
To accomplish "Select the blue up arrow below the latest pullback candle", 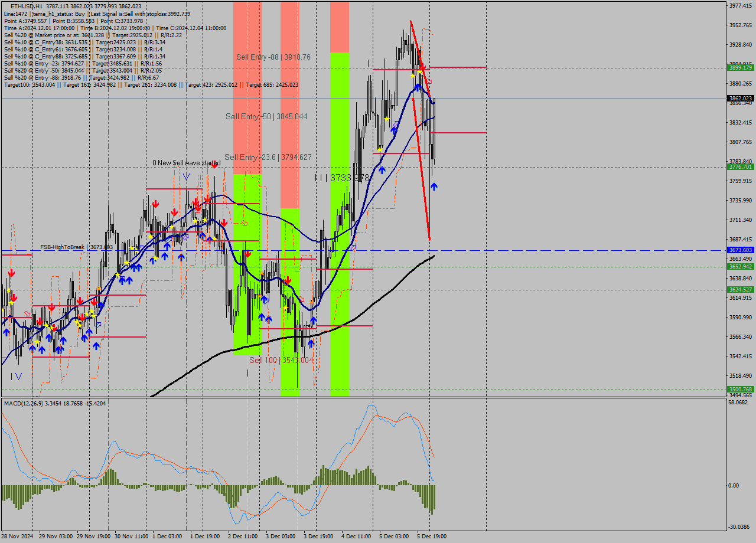I will (x=433, y=186).
